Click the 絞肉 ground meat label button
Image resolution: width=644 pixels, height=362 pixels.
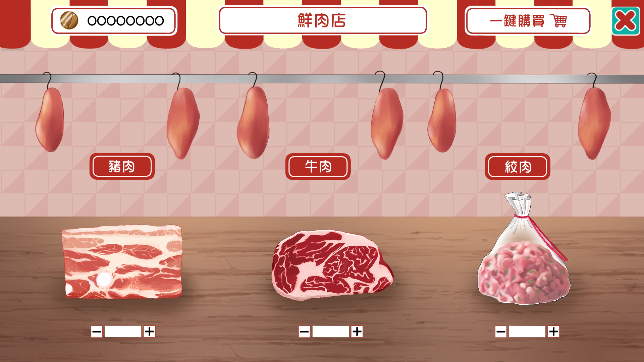[x=518, y=167]
